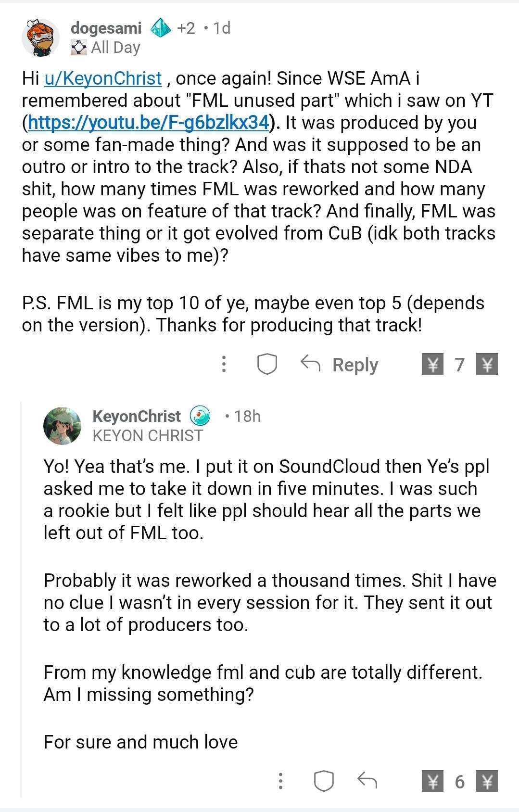Click the All Day flair icon
519x812 pixels.
[79, 48]
